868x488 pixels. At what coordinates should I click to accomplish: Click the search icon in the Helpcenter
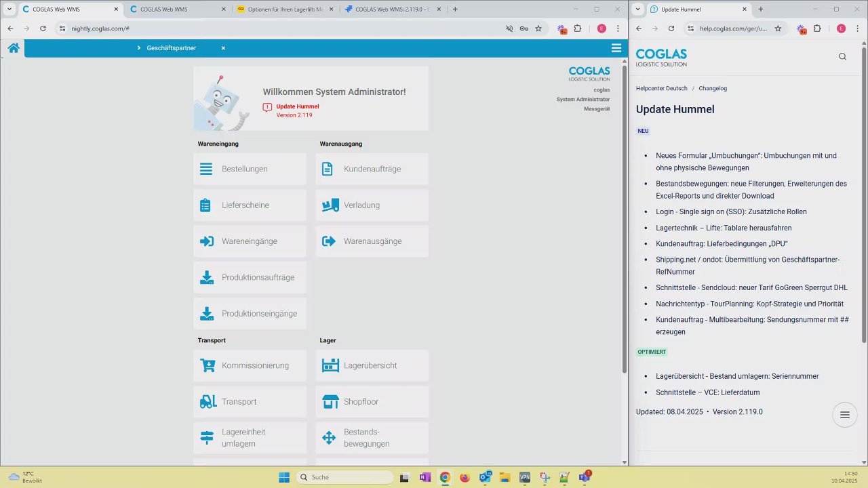point(842,56)
